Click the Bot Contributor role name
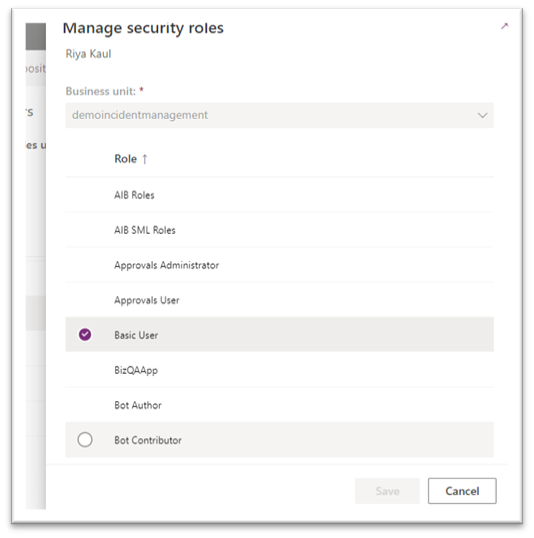 click(148, 440)
